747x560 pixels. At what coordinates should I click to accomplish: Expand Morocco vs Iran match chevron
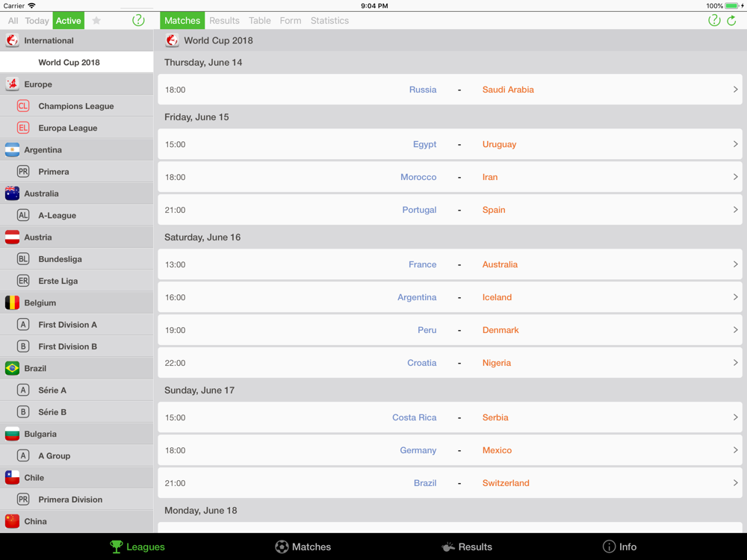tap(735, 177)
